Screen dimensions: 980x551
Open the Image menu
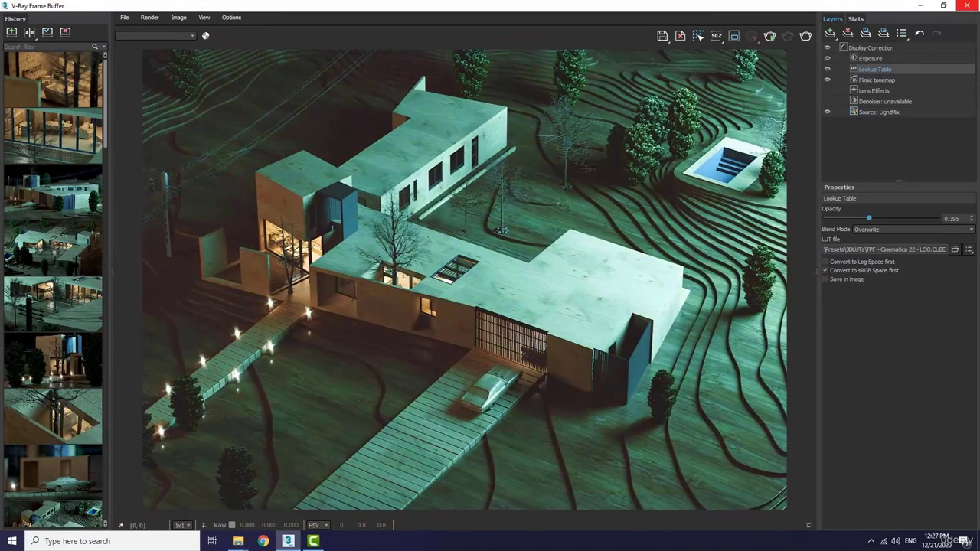pos(178,17)
